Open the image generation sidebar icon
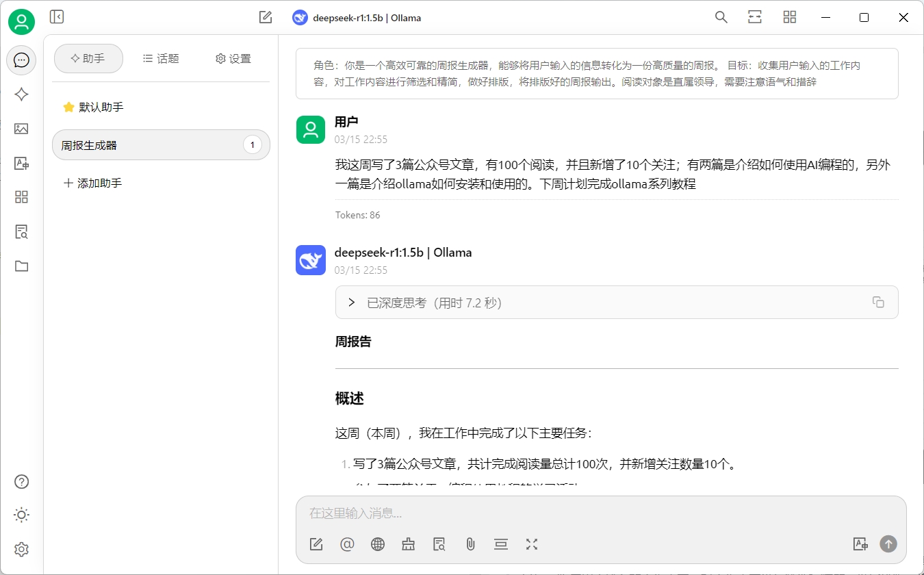Image resolution: width=924 pixels, height=575 pixels. (21, 129)
